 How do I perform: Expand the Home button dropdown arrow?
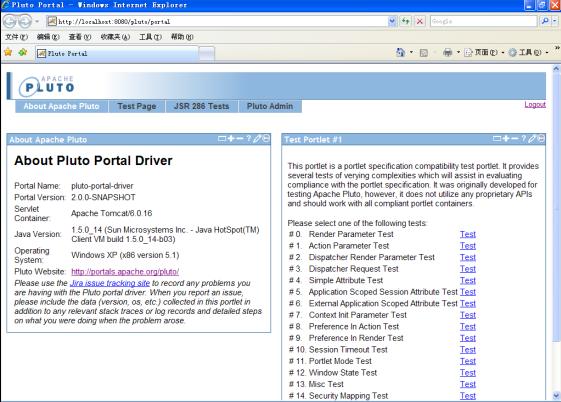pos(411,53)
